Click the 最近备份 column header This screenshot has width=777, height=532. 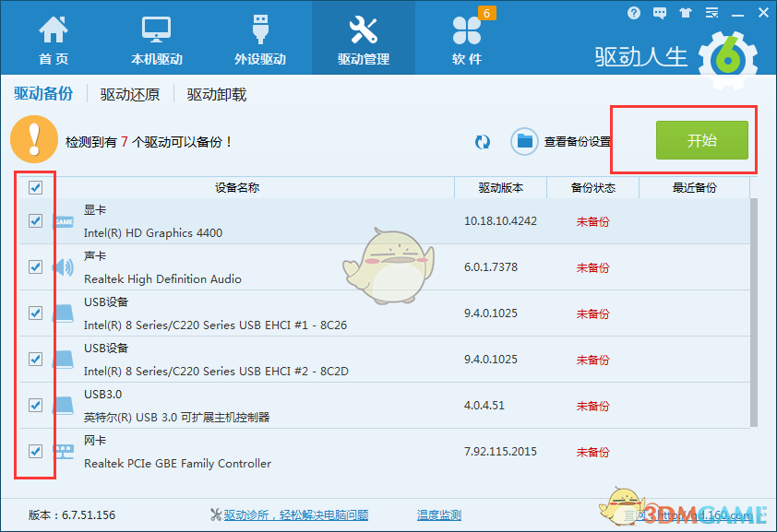[695, 187]
